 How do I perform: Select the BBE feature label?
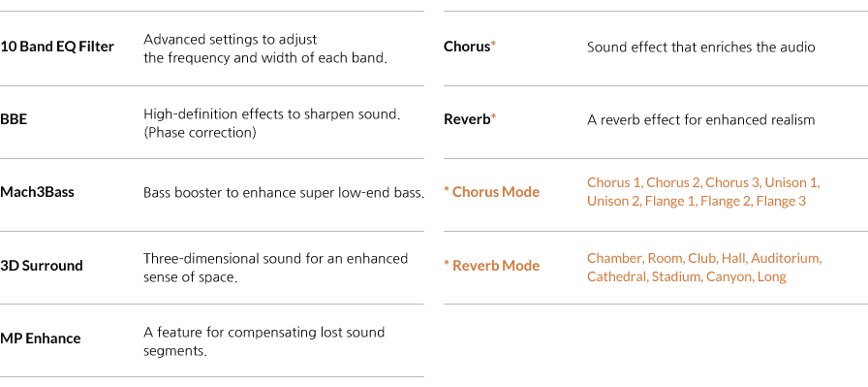14,119
